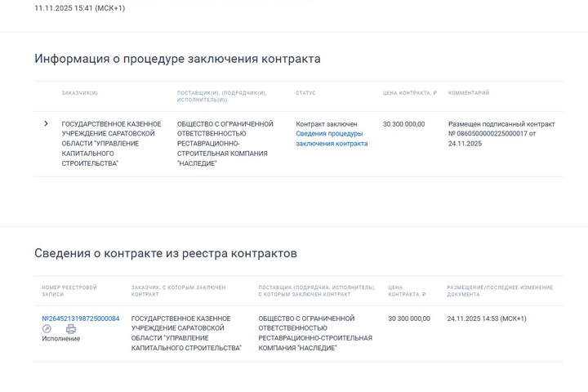Click the round signature icon under the registry number
Viewport: 588px width, 392px height.
47,329
